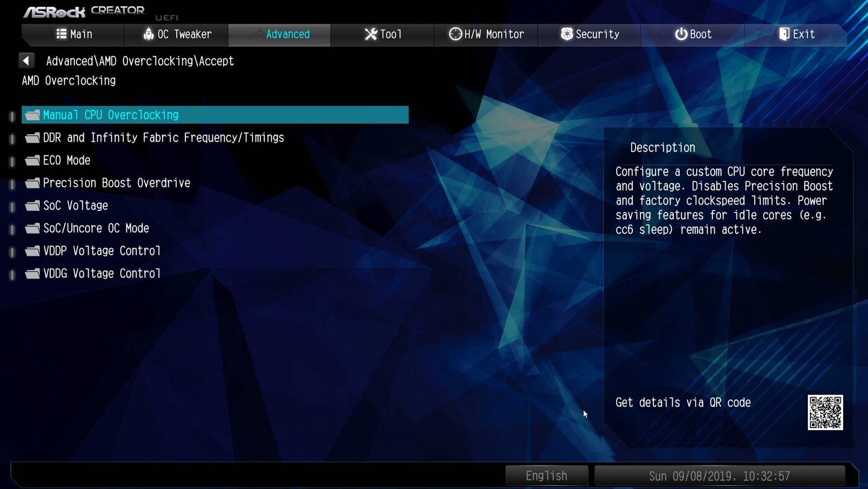Screen dimensions: 868x489
Task: Click the English language button
Action: pyautogui.click(x=546, y=476)
